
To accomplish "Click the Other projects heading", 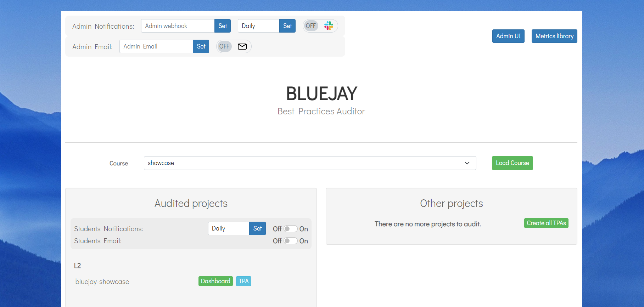I will click(452, 204).
